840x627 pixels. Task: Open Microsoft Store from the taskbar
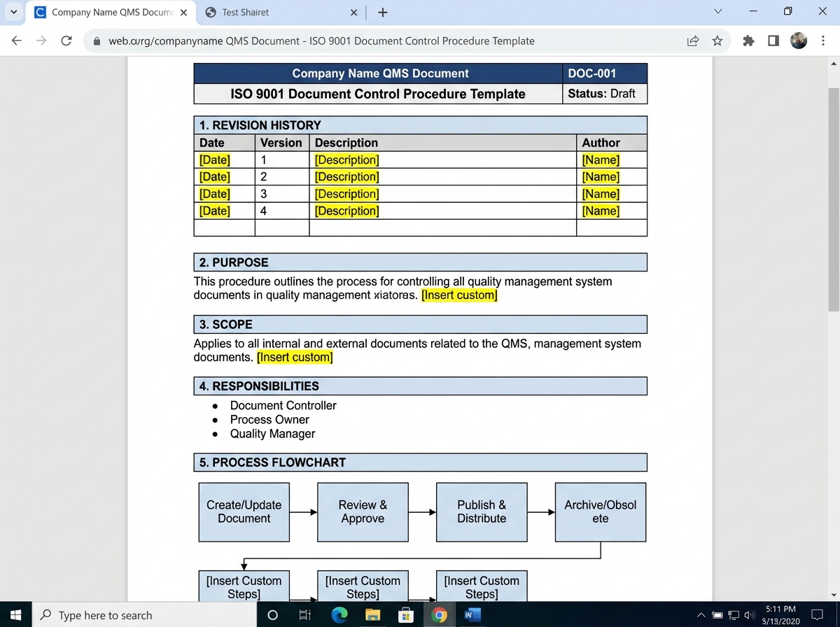[x=405, y=615]
